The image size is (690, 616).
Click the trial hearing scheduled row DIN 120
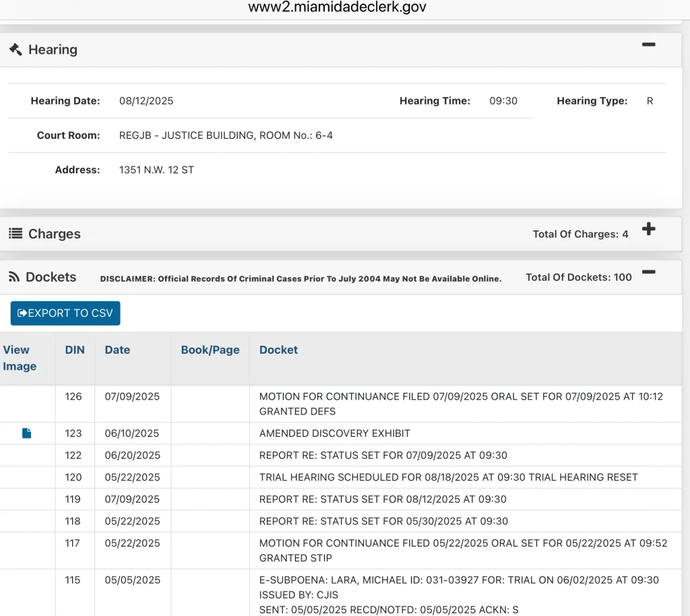pyautogui.click(x=448, y=477)
